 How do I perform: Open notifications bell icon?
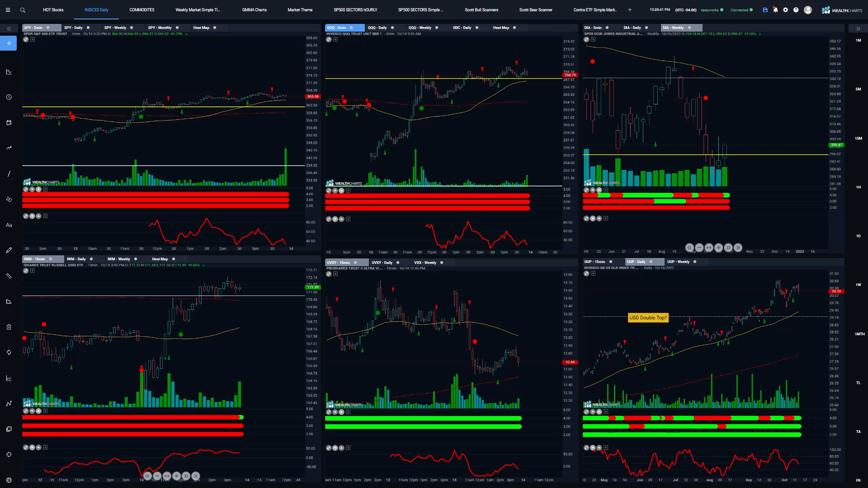click(x=775, y=10)
